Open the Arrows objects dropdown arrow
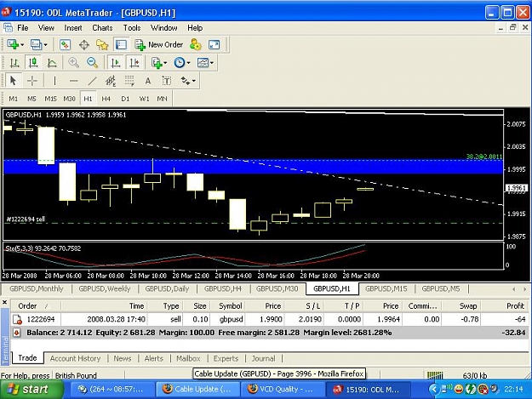The width and height of the screenshot is (532, 399). coord(194,81)
